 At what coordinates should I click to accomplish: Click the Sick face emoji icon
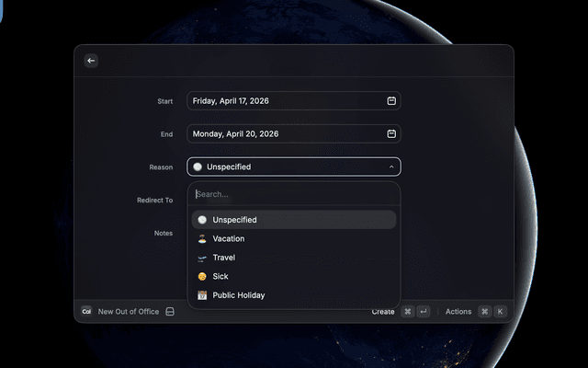click(201, 277)
